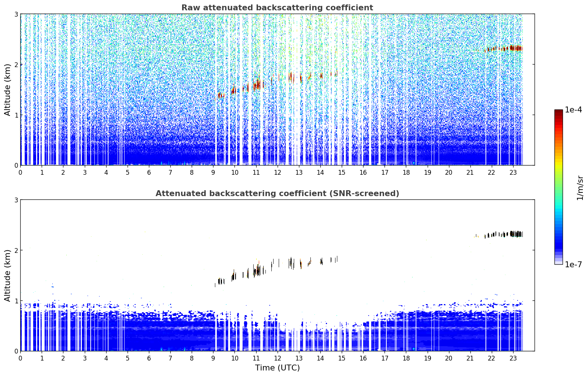Click hour 23 tick on bottom plot time axis
This screenshot has width=588, height=376.
coord(513,358)
